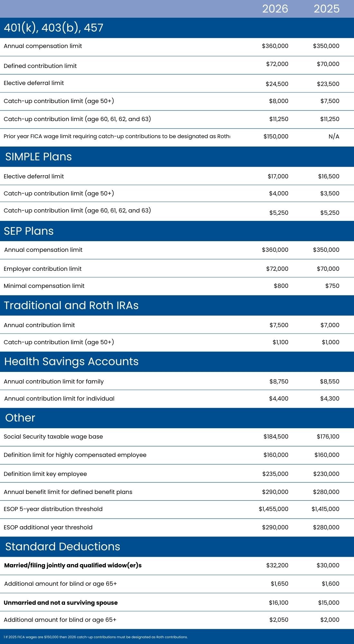354x644 pixels.
Task: Click the 2026 column header
Action: [275, 9]
